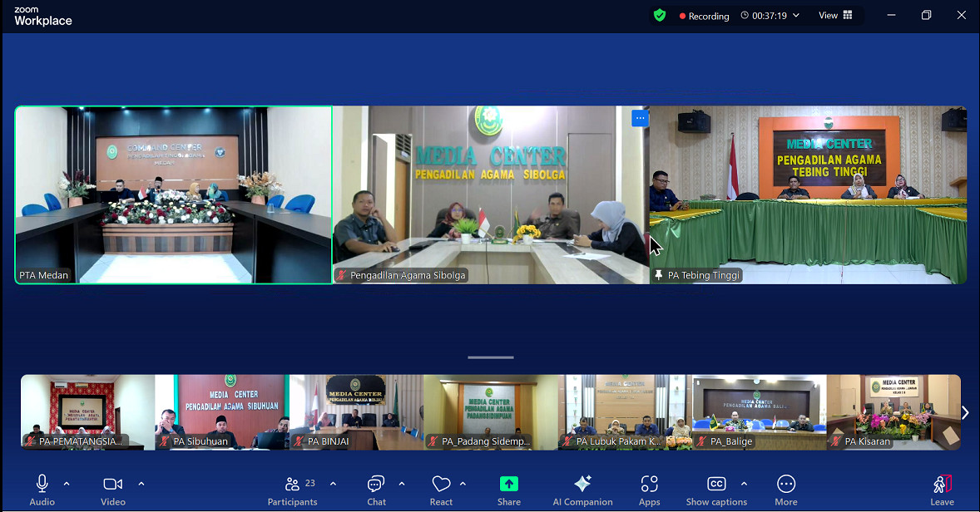This screenshot has height=512, width=980.
Task: Toggle the camera Video button
Action: [112, 490]
